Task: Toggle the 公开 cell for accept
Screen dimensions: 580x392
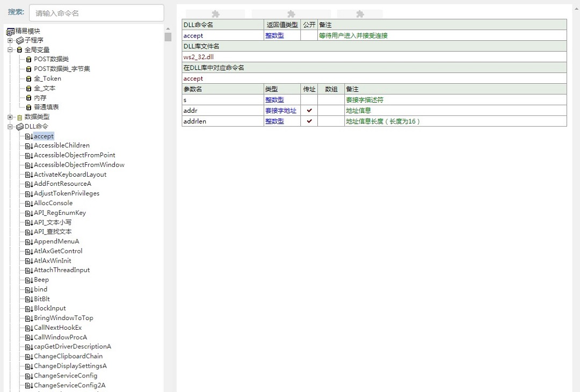Action: pos(309,35)
